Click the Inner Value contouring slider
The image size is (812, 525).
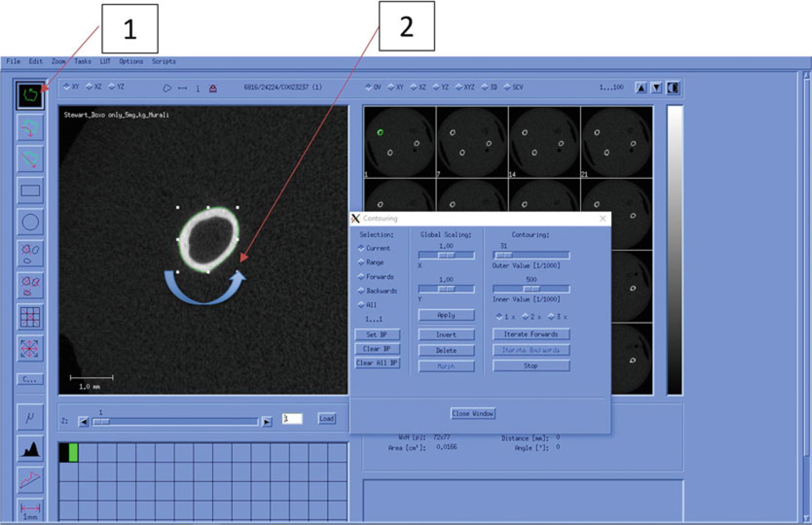click(x=531, y=289)
